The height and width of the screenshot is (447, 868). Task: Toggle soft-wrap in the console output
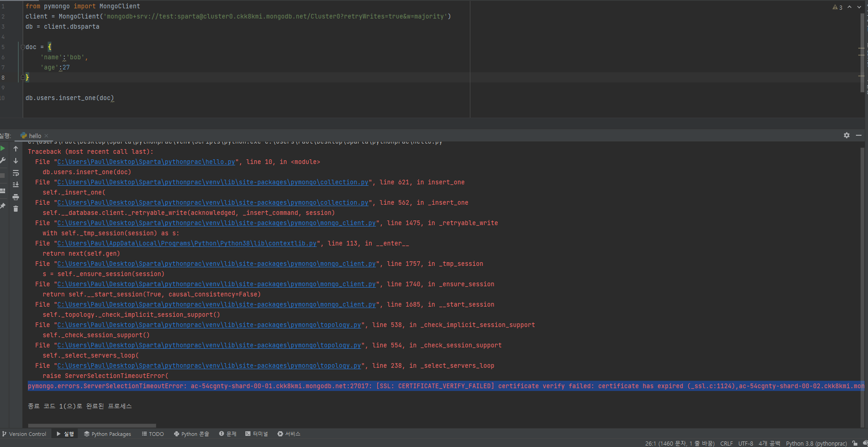16,173
